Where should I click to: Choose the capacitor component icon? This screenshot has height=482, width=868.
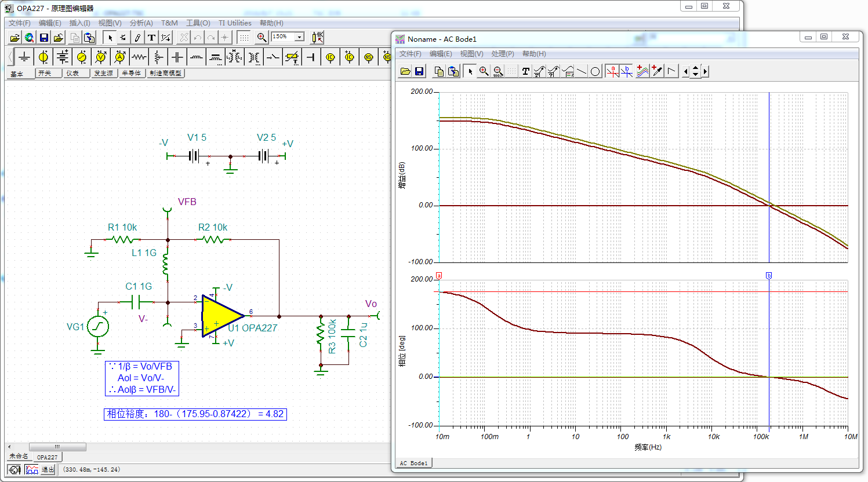pyautogui.click(x=177, y=57)
